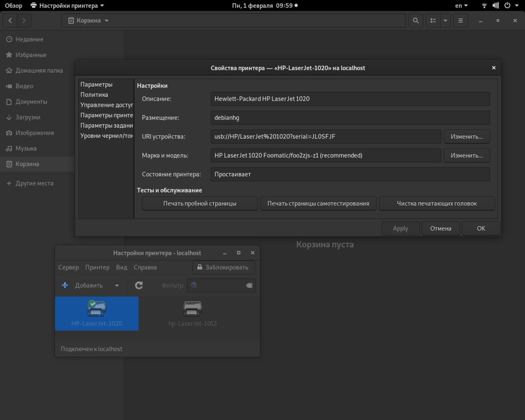Open the Настройки принтера app menu

click(x=67, y=6)
